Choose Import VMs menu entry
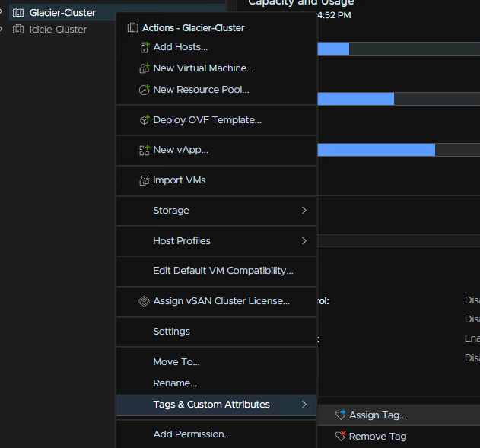This screenshot has height=448, width=480. point(217,180)
